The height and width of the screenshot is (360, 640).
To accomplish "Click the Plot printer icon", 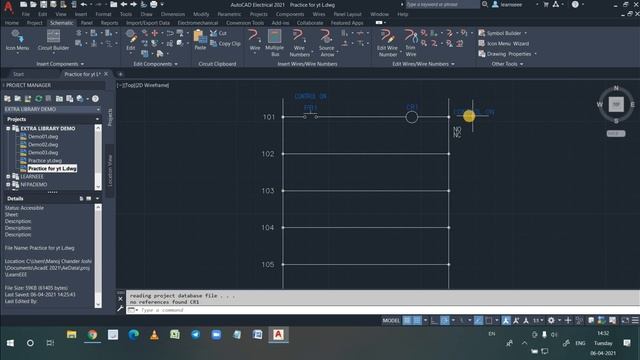I will [153, 4].
